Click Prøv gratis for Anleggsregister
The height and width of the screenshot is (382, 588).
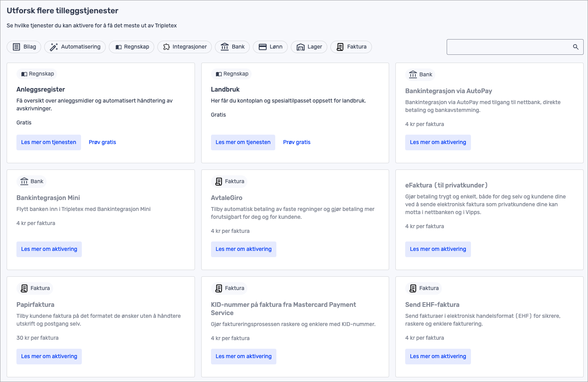(102, 142)
